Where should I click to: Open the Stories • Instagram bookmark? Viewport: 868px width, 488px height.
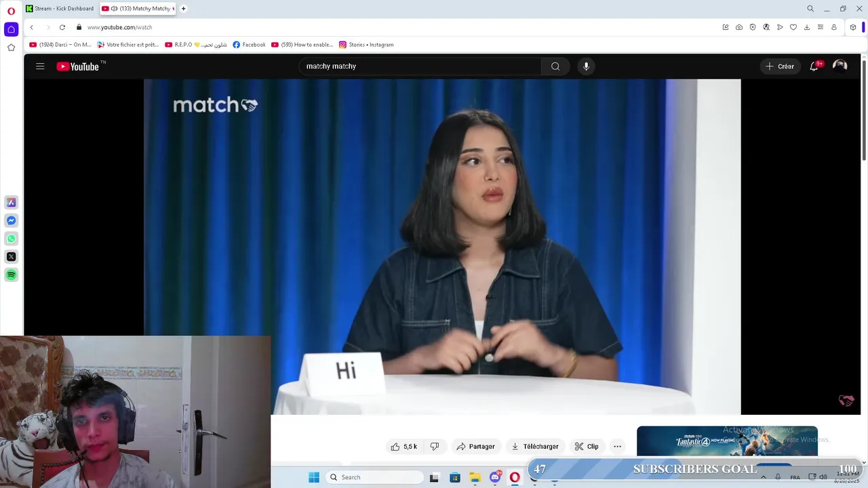tap(366, 45)
